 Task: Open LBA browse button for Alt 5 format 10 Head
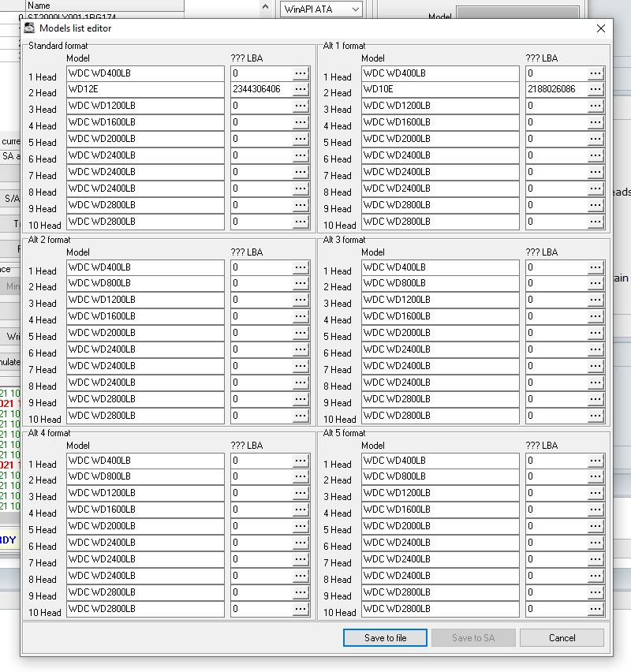tap(596, 609)
